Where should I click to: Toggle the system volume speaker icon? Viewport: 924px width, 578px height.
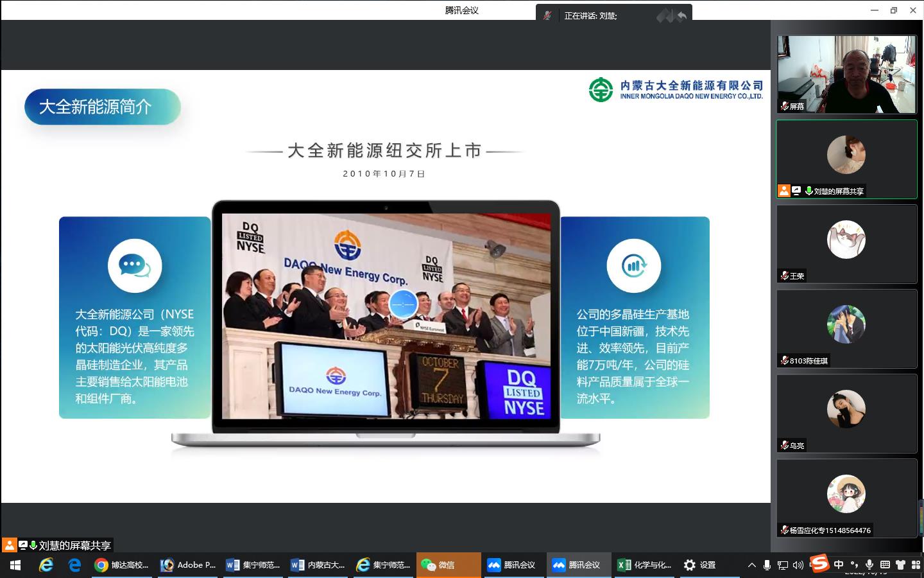pos(798,565)
